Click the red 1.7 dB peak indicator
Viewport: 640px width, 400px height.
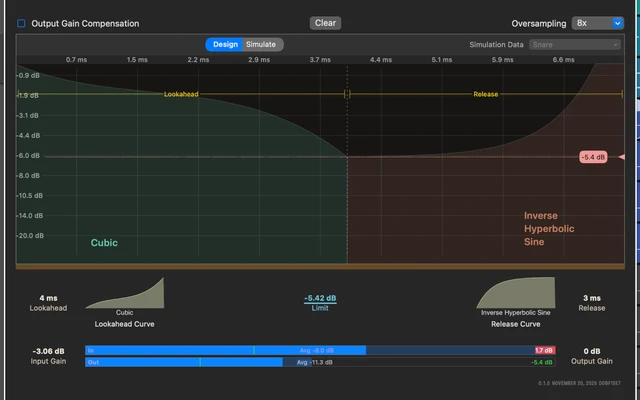tap(544, 350)
